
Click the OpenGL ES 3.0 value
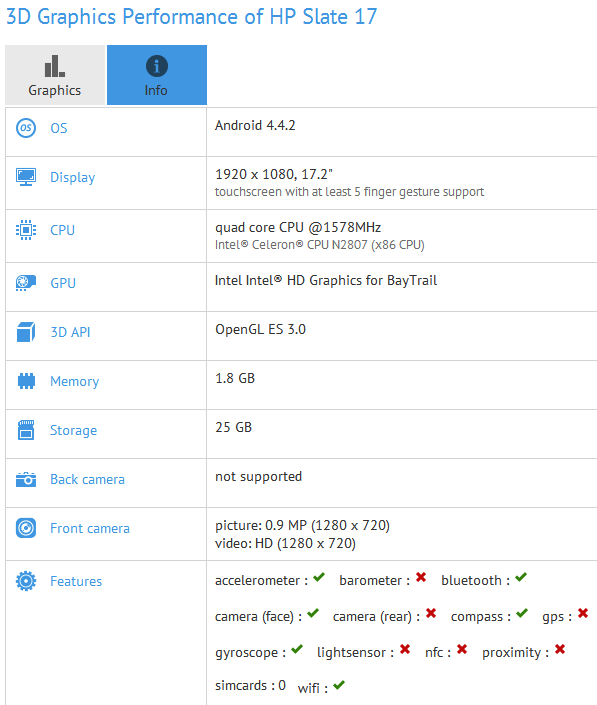click(260, 330)
